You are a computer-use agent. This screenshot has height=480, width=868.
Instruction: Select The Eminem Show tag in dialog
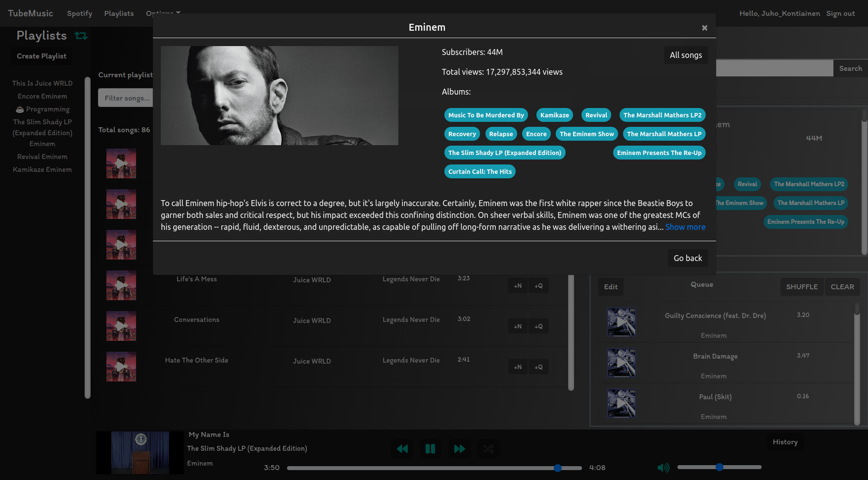pos(587,134)
